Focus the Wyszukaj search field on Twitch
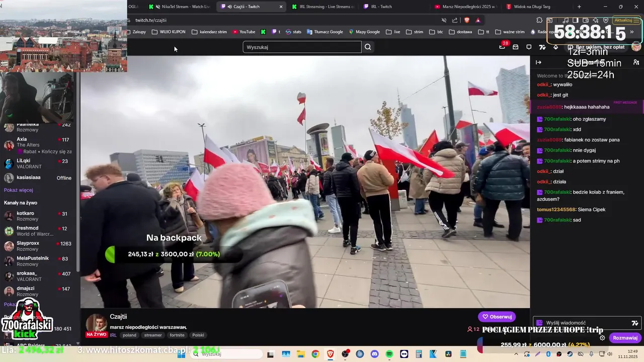 point(302,47)
